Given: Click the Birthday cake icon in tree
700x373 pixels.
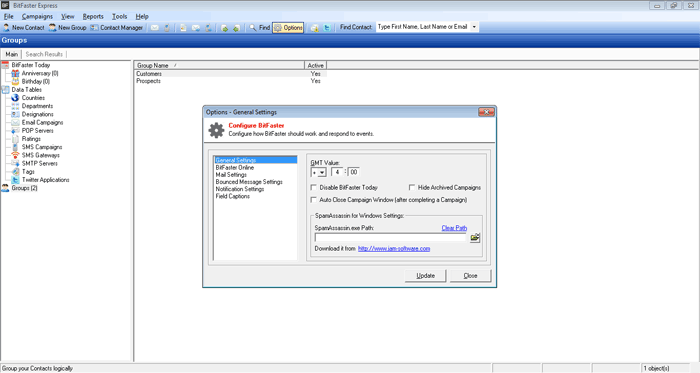Looking at the screenshot, I should click(x=15, y=82).
